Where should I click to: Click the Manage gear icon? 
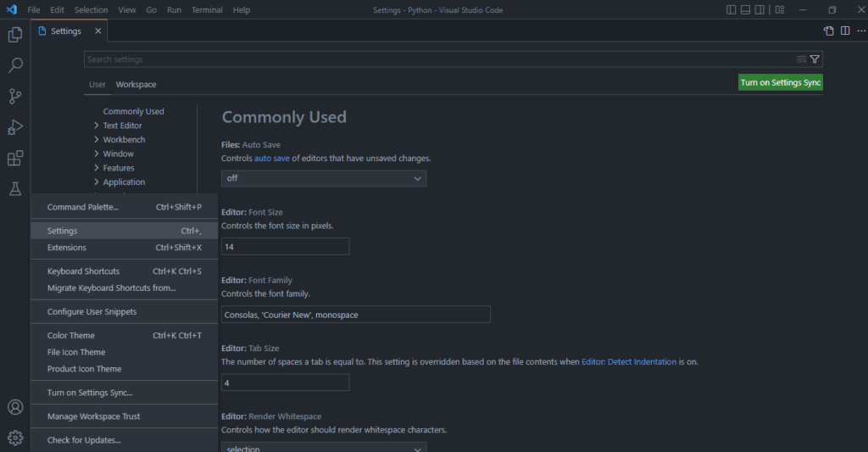tap(15, 438)
